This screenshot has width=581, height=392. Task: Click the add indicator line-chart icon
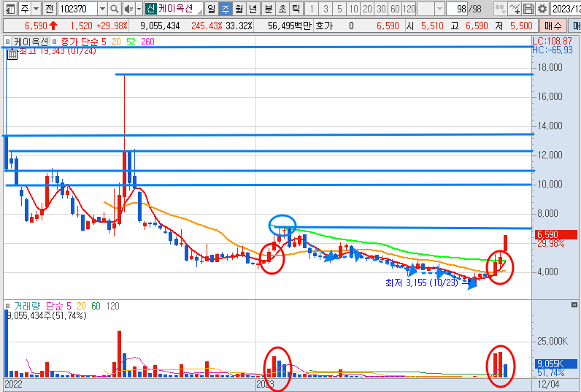[514, 9]
